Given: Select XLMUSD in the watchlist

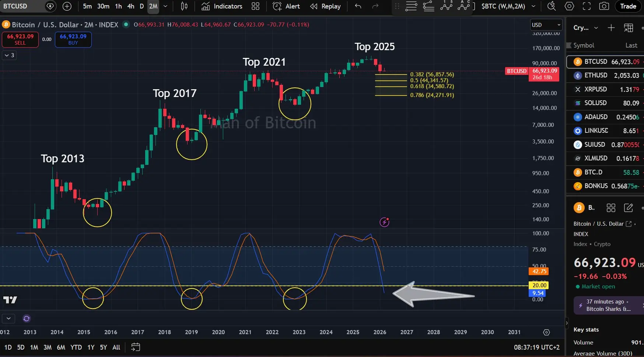Looking at the screenshot, I should click(605, 158).
